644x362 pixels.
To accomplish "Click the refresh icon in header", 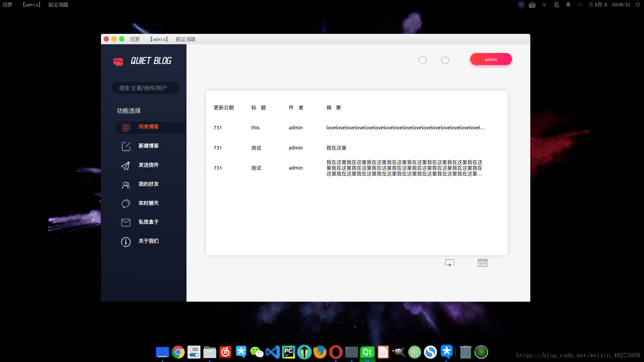I will pos(422,60).
